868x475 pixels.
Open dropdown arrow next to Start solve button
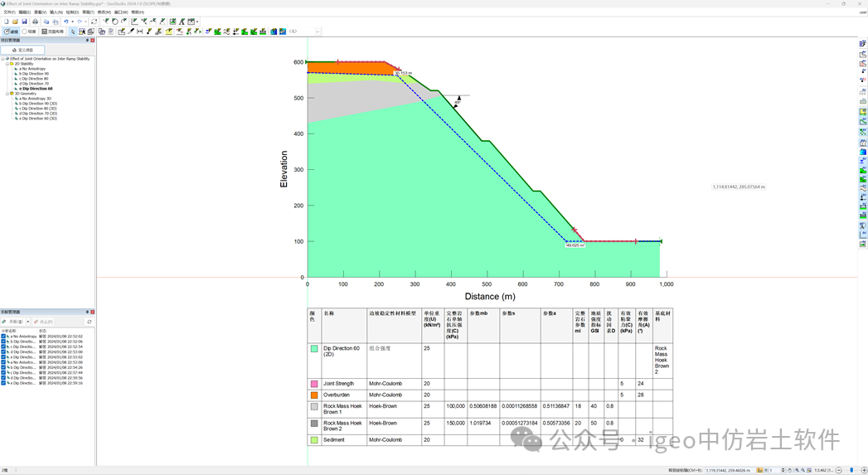tap(28, 322)
